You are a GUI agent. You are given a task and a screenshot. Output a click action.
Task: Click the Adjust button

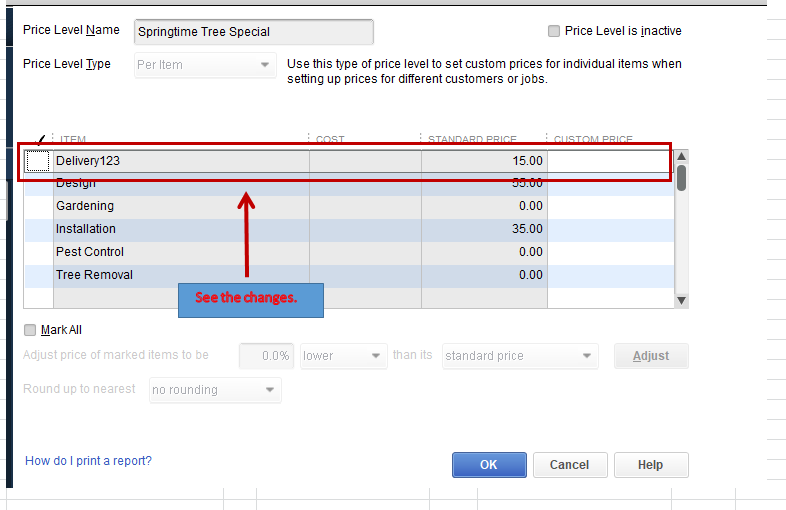pyautogui.click(x=650, y=356)
